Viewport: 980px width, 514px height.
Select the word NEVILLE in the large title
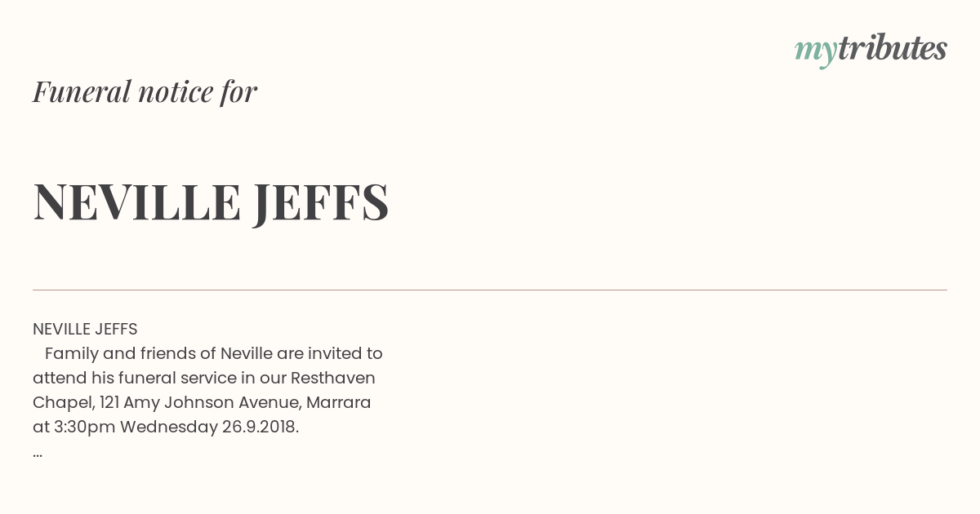click(137, 202)
